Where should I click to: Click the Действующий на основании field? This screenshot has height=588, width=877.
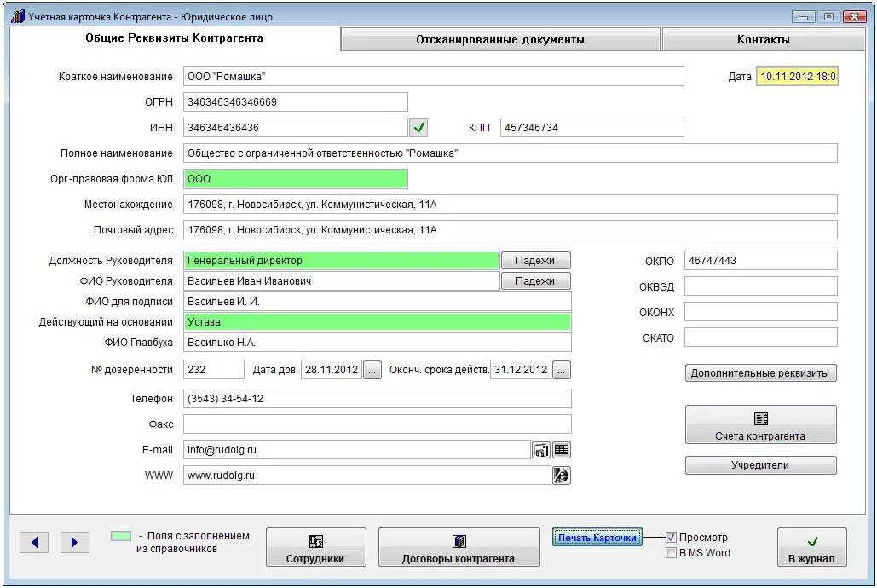377,321
